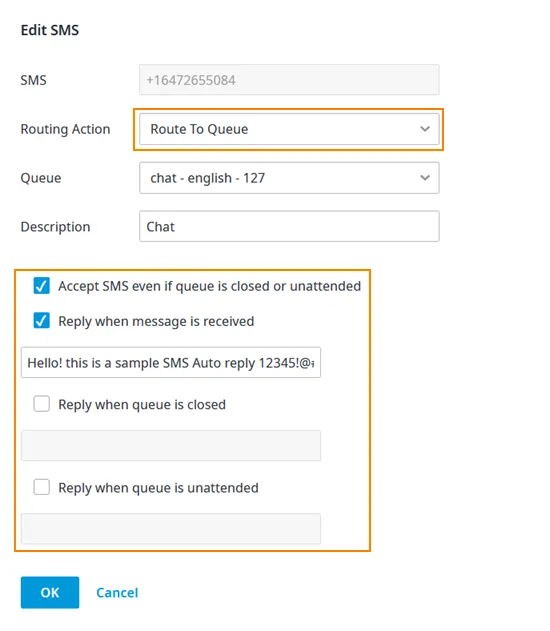
Task: Confirm changes with the OK button
Action: click(50, 592)
